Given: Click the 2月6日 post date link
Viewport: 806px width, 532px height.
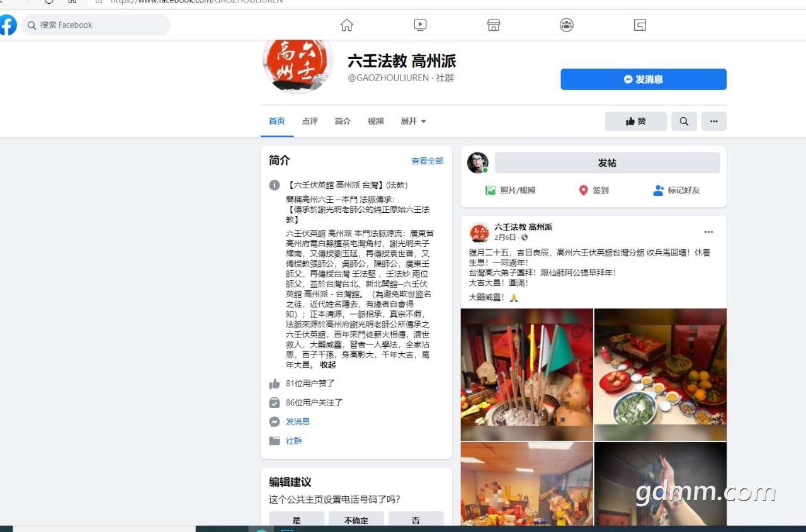Looking at the screenshot, I should pyautogui.click(x=505, y=237).
